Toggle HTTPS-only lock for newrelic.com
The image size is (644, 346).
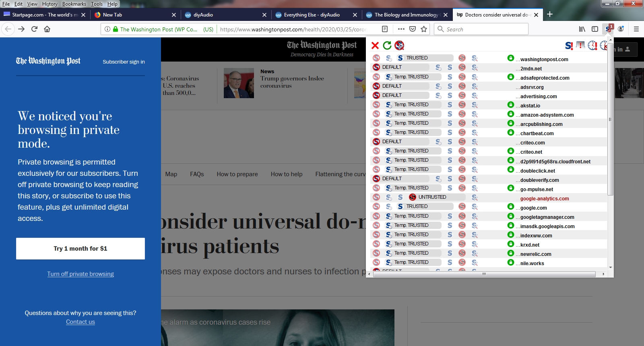point(511,253)
